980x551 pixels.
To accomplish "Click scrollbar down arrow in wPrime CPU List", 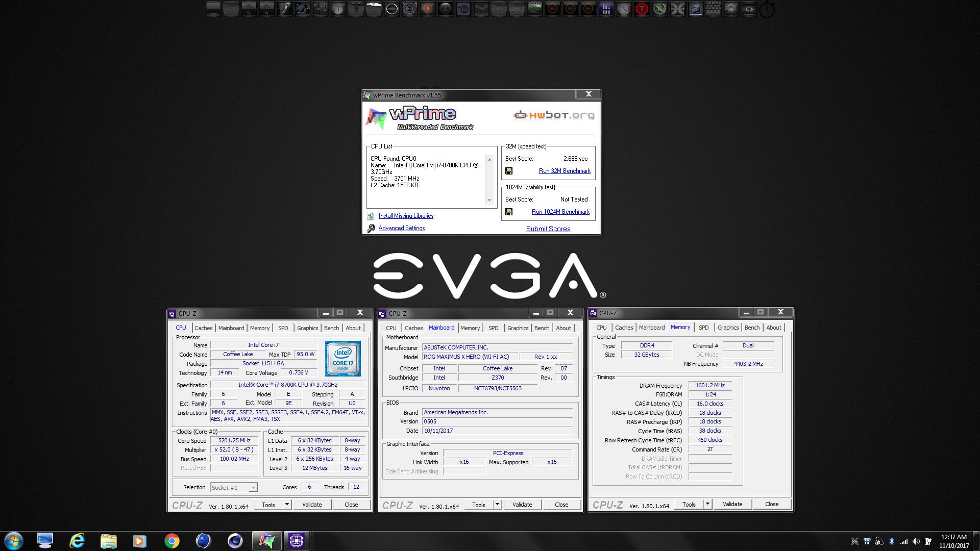I will [x=489, y=201].
